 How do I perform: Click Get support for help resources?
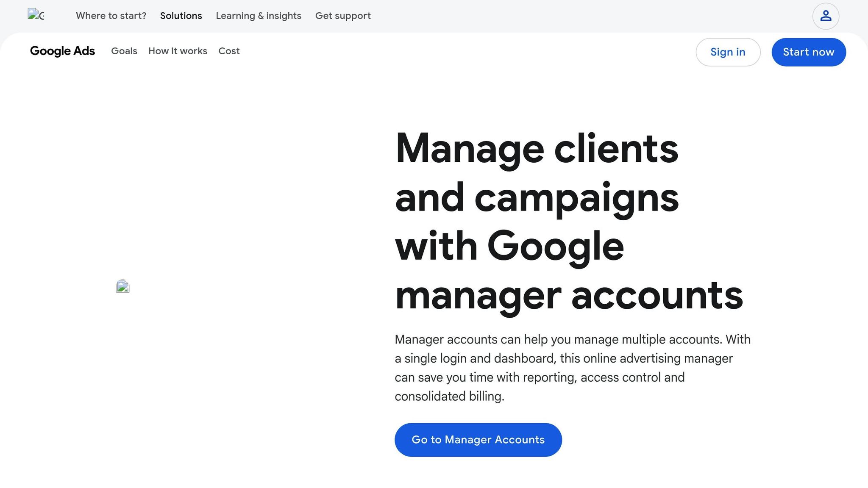click(x=343, y=16)
